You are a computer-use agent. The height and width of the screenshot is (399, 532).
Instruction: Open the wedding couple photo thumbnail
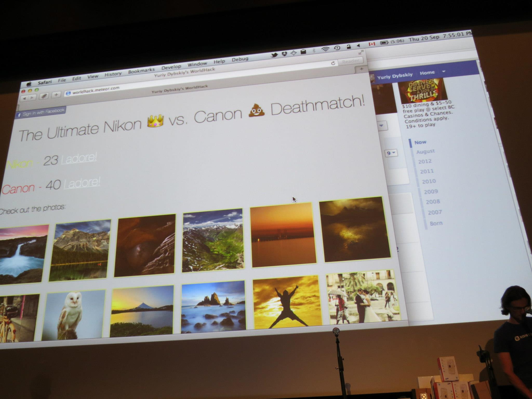pos(363,297)
